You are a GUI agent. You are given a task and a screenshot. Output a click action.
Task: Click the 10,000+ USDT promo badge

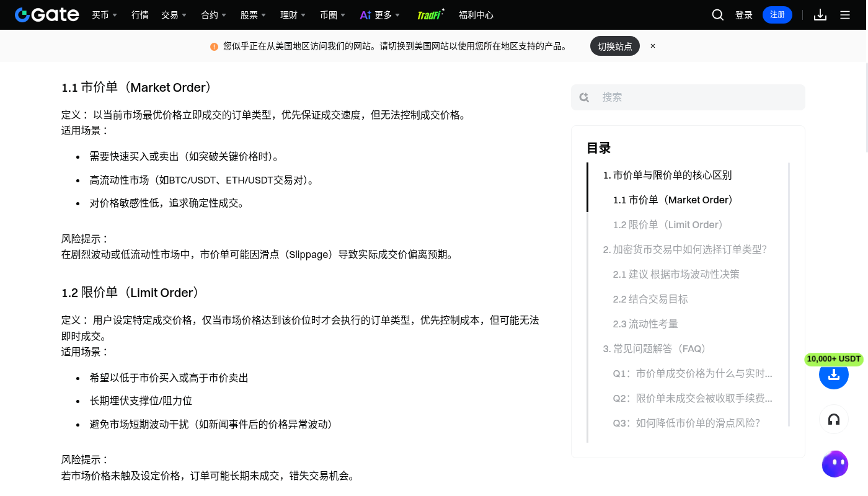click(x=834, y=359)
